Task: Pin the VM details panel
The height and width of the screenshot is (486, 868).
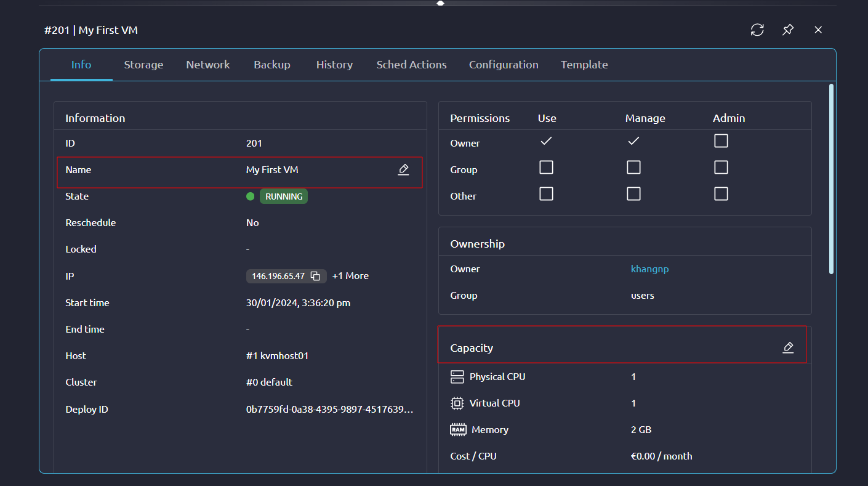Action: (788, 30)
